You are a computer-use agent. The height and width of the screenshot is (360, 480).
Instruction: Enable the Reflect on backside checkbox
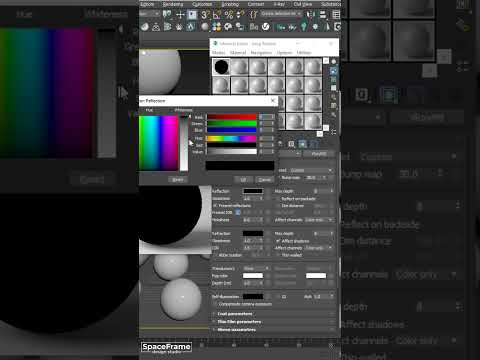[x=278, y=199]
